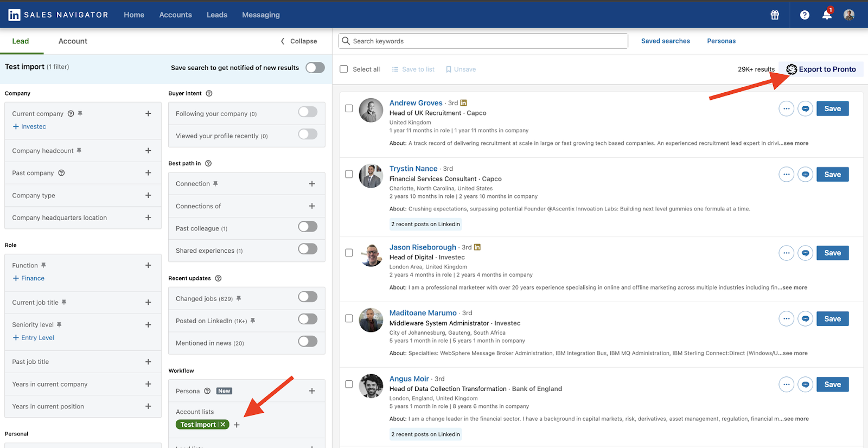
Task: Expand the Current company filter
Action: point(148,113)
